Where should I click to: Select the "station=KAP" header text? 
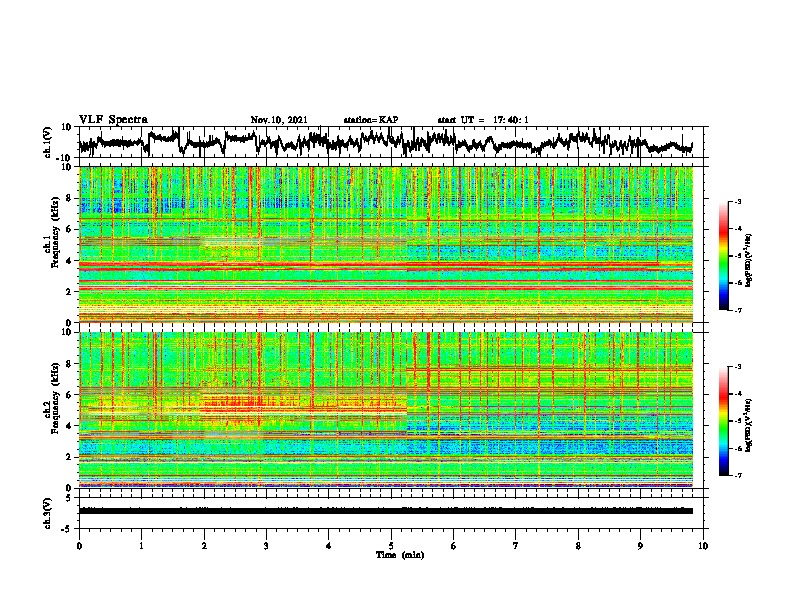coord(371,120)
